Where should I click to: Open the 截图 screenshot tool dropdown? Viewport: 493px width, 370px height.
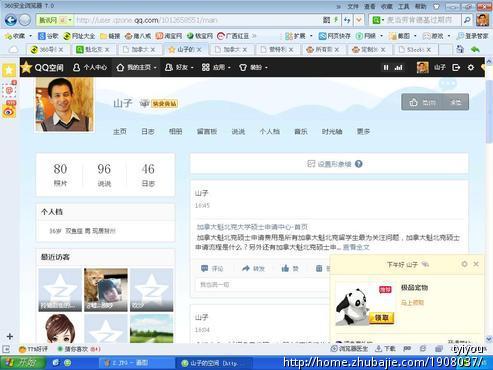[403, 36]
